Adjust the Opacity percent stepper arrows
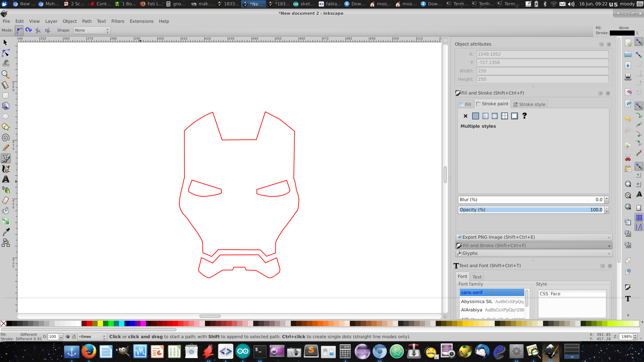 606,210
